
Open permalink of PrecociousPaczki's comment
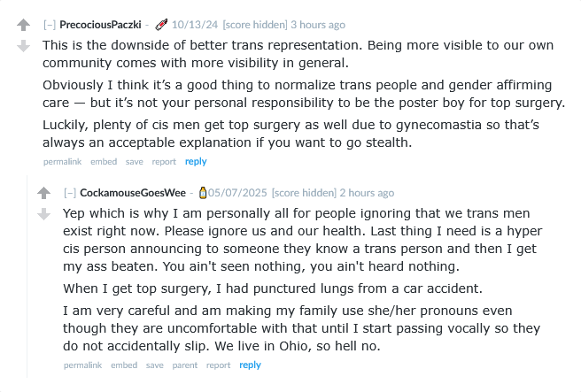[63, 161]
